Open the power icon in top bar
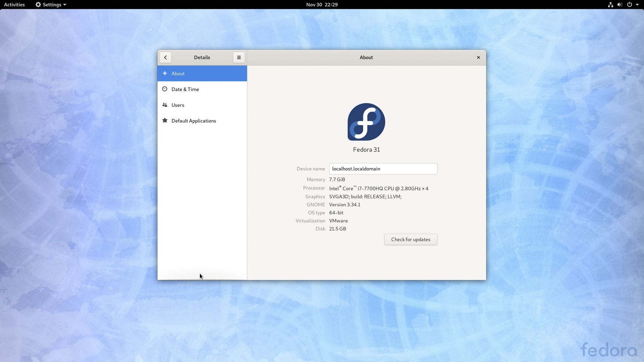The height and width of the screenshot is (362, 644). coord(629,4)
